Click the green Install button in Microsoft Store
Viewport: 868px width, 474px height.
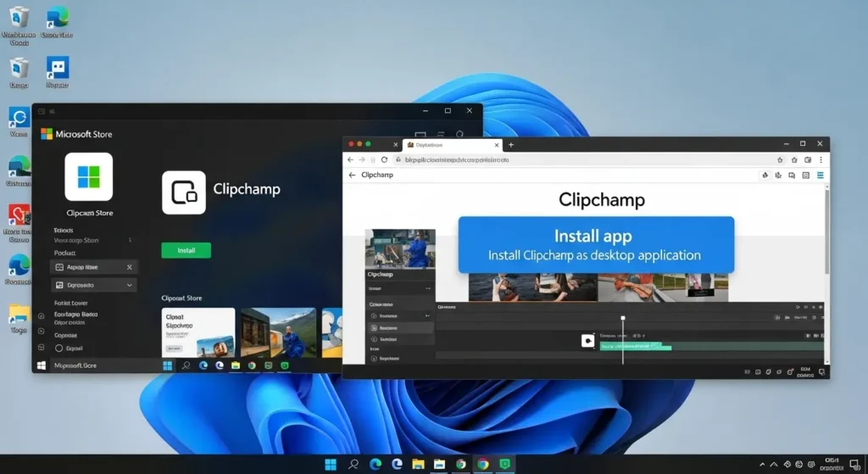186,250
